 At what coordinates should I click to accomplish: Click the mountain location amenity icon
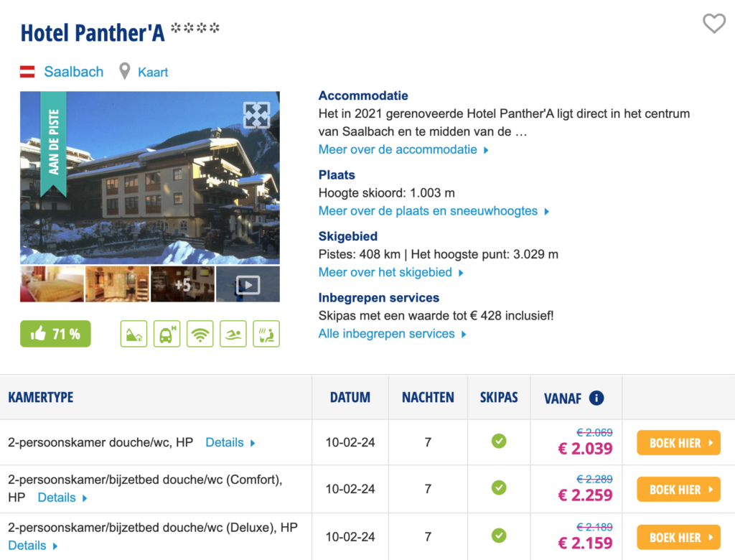[x=134, y=334]
